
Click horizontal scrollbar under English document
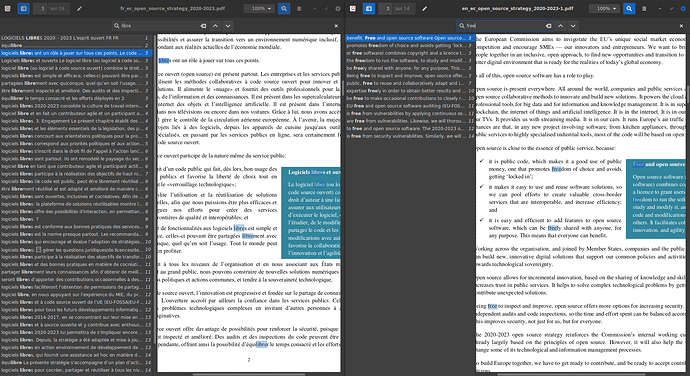[572, 374]
